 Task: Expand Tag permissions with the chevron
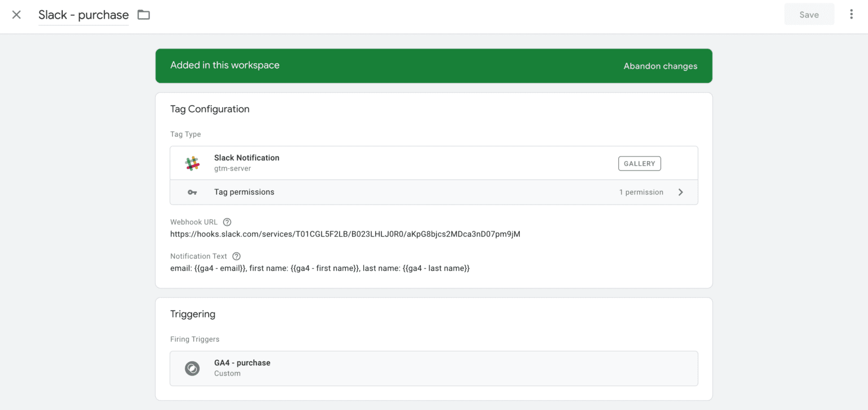680,192
